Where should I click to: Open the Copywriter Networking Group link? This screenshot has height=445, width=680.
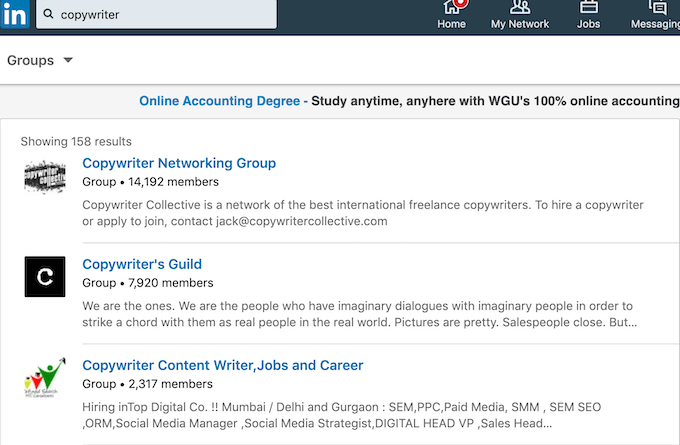point(179,163)
